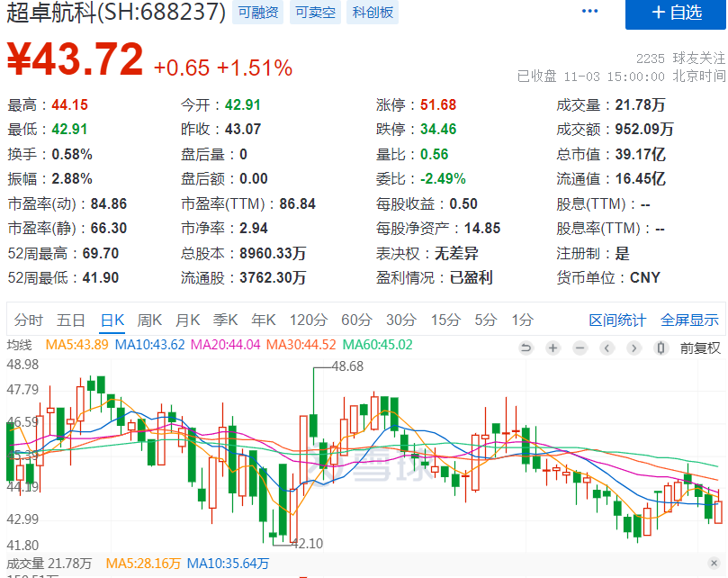This screenshot has width=728, height=578.
Task: Click the 成交量 value 21.78万 in stats
Action: tap(640, 105)
